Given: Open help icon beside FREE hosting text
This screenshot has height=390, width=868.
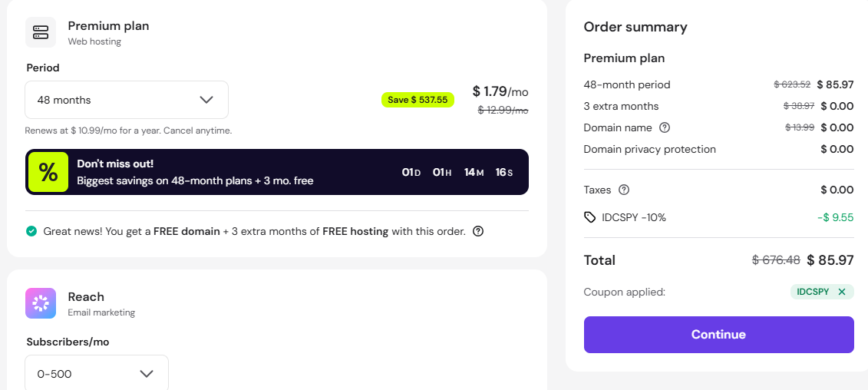Looking at the screenshot, I should click(478, 231).
